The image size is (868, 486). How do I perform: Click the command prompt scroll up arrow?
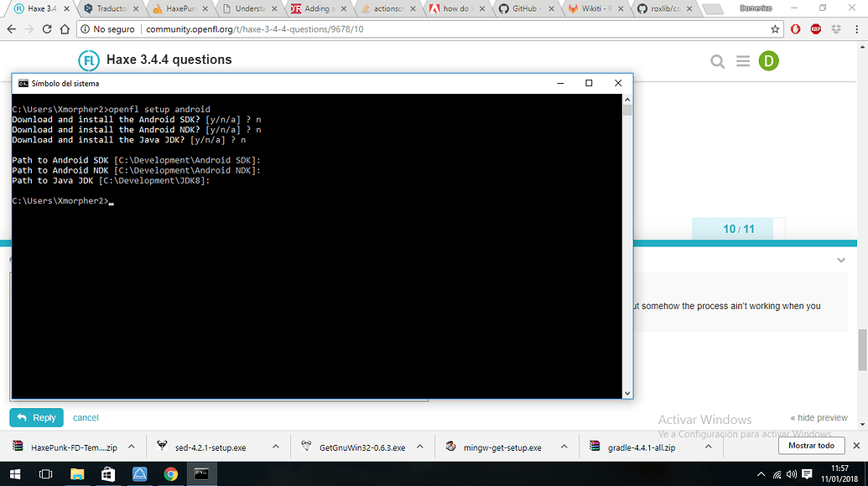click(x=627, y=100)
